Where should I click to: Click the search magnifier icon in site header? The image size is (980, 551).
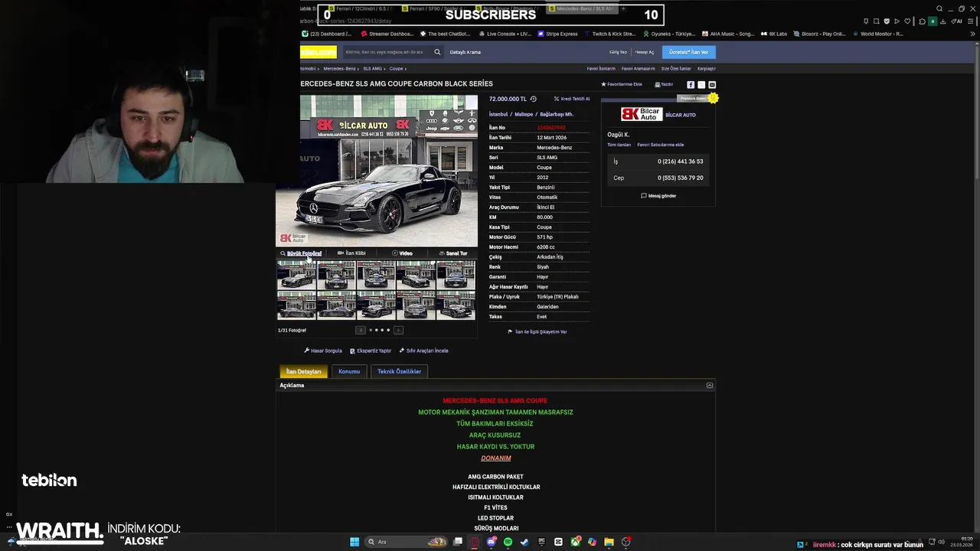tap(437, 52)
